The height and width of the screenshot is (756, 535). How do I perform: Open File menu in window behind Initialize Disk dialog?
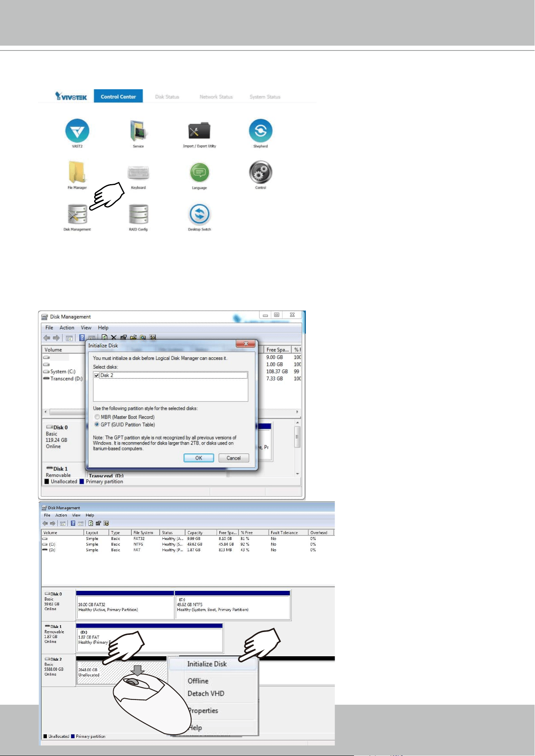pyautogui.click(x=49, y=328)
